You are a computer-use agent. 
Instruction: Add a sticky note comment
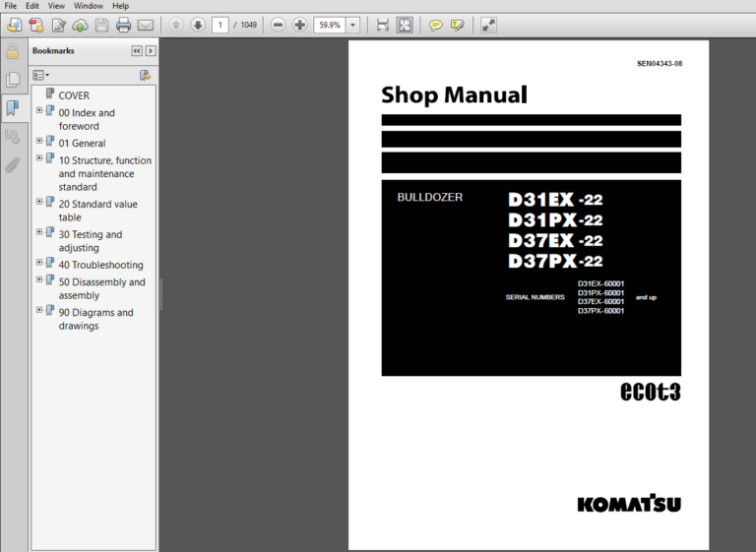[x=435, y=25]
